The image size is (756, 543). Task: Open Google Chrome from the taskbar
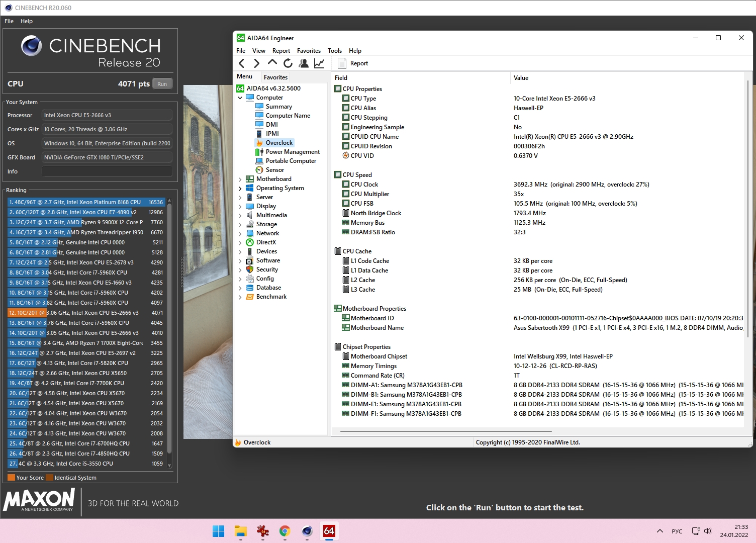coord(285,531)
